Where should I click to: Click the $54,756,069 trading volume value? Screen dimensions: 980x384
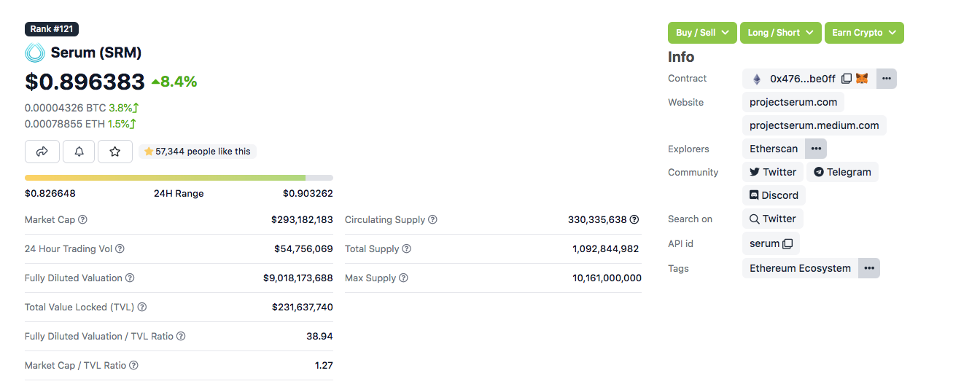click(303, 248)
